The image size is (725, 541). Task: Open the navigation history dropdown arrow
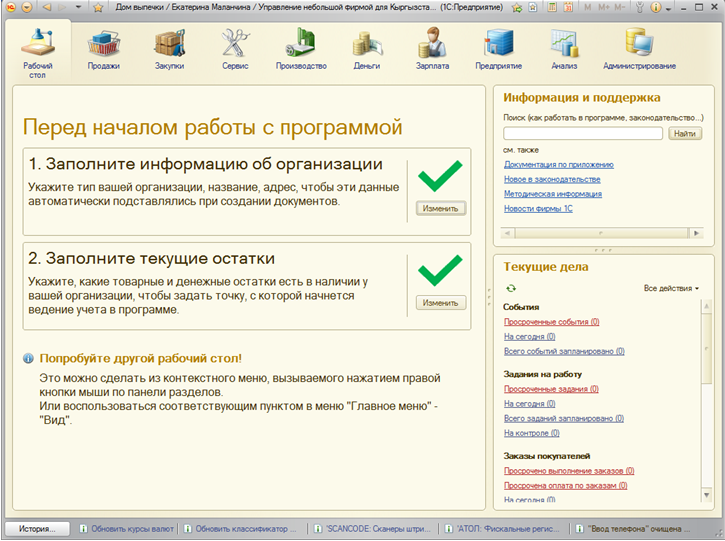tap(79, 7)
